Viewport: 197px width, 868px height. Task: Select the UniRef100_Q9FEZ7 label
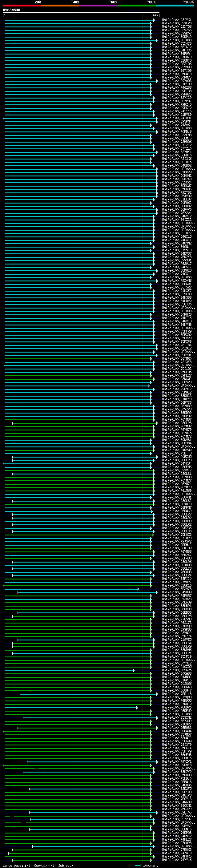pos(176,375)
